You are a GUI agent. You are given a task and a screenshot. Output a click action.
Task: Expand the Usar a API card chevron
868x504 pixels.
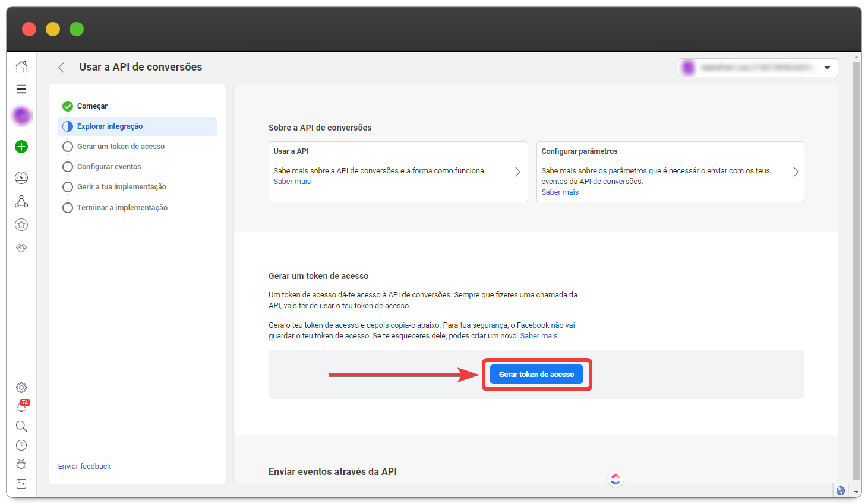click(517, 172)
